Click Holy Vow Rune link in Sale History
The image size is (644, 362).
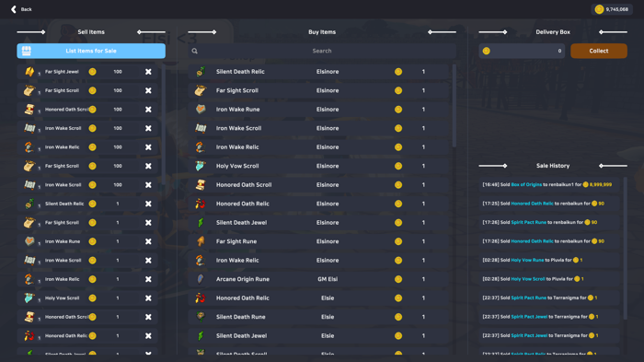[x=527, y=260]
